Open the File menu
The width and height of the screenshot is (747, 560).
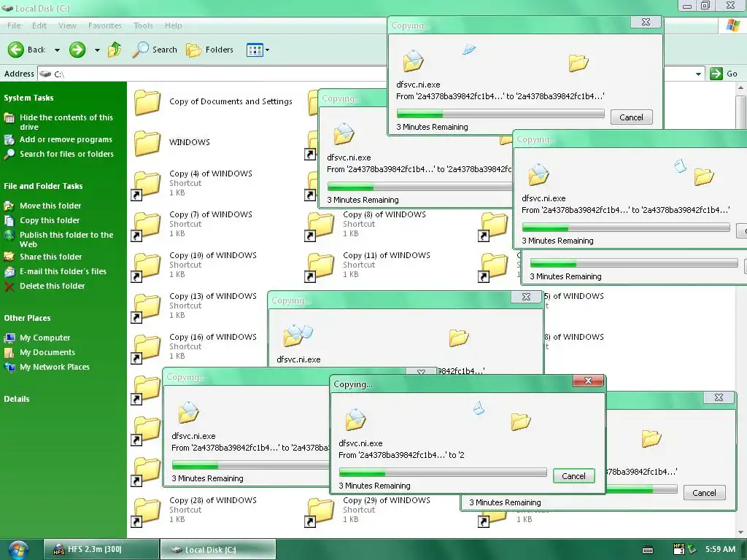(14, 26)
